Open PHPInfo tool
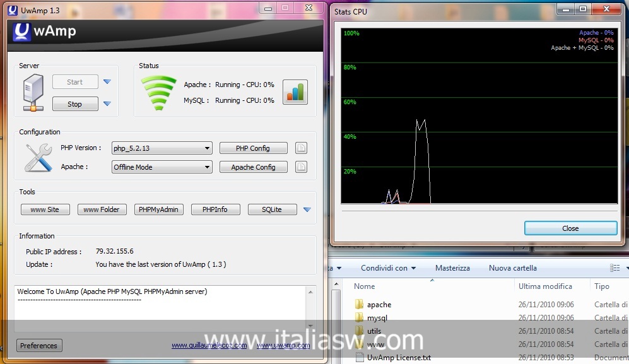Screen dimensions: 629x364 click(215, 209)
